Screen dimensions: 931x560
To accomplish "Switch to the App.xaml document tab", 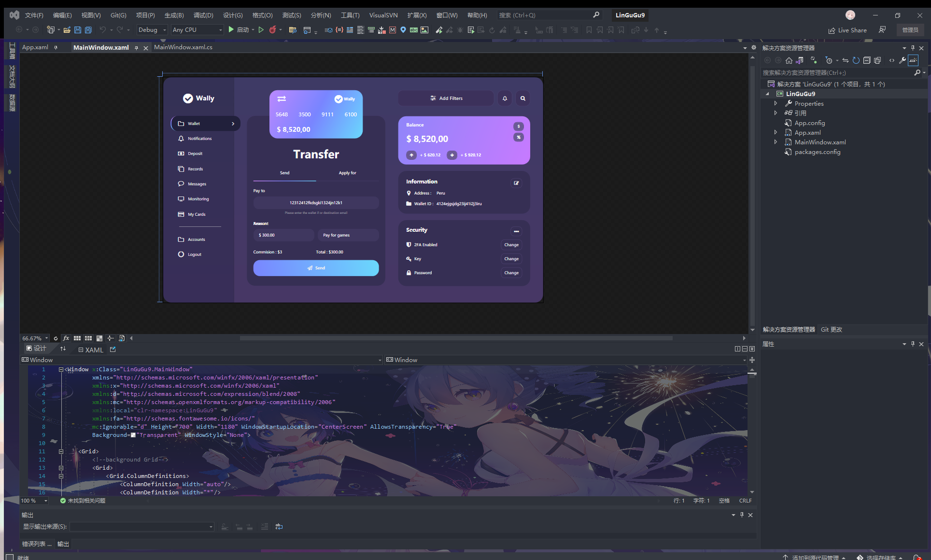I will pos(35,47).
